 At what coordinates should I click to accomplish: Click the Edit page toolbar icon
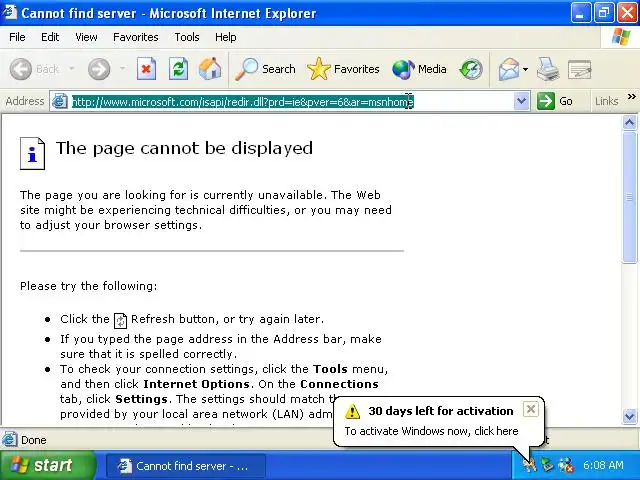tap(580, 69)
